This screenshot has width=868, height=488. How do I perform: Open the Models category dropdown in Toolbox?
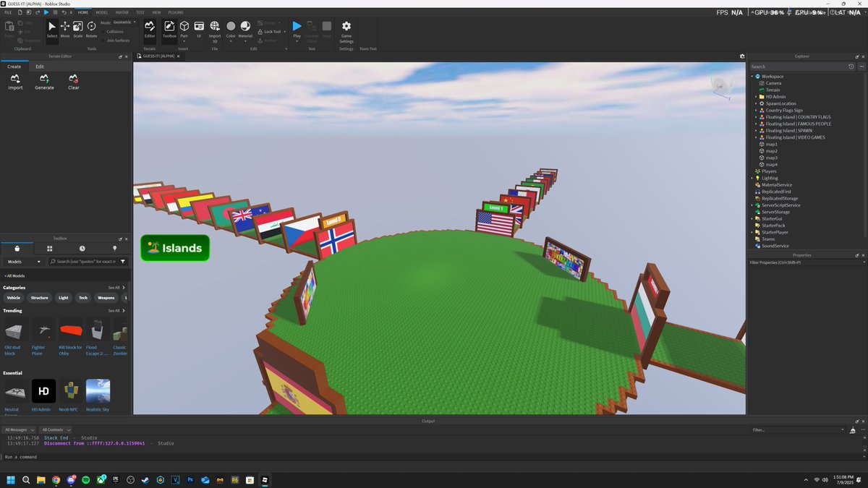(x=25, y=261)
